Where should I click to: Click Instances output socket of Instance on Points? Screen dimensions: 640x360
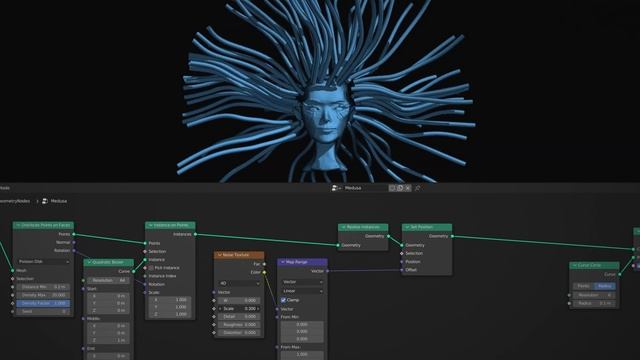click(195, 234)
